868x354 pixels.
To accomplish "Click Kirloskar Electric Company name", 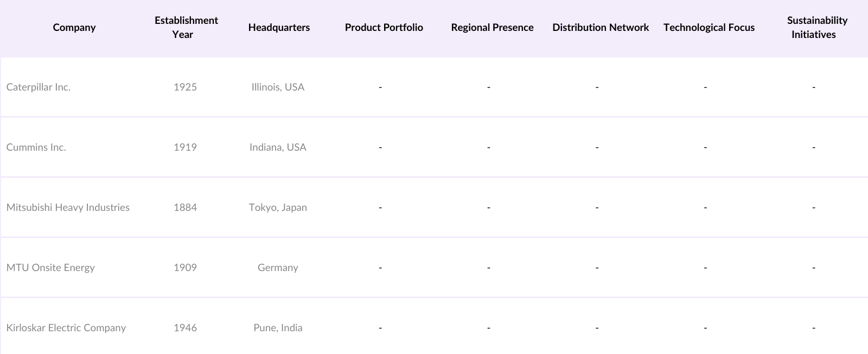I will tap(66, 328).
